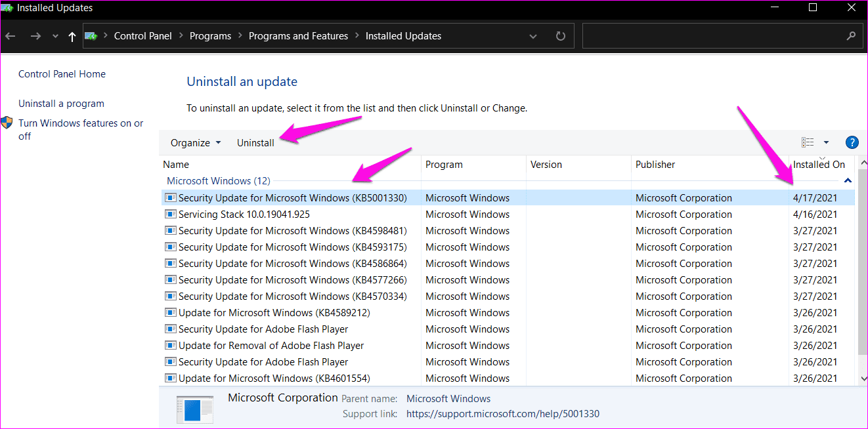Select Update for Microsoft Windows KB4601554

click(508, 378)
